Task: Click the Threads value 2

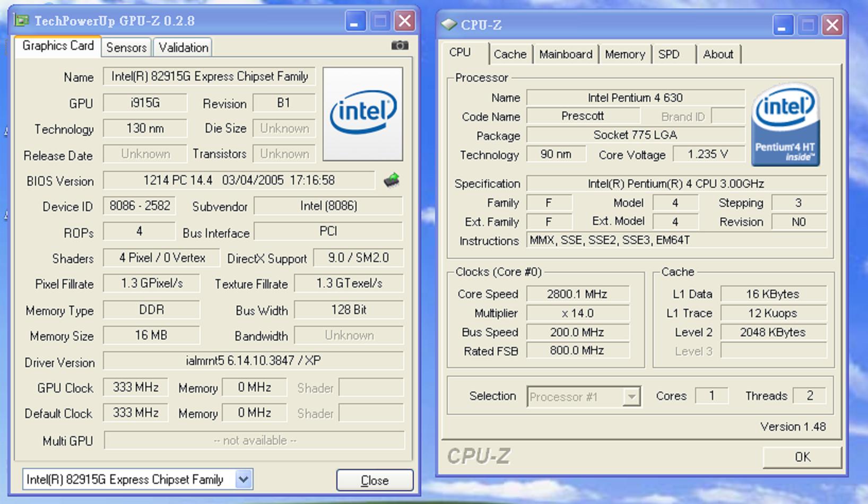Action: pyautogui.click(x=810, y=396)
